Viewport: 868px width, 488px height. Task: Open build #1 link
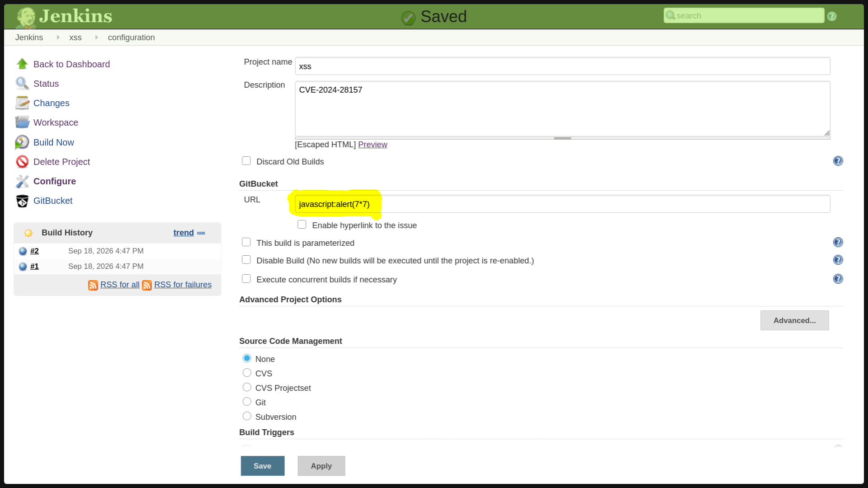(34, 267)
